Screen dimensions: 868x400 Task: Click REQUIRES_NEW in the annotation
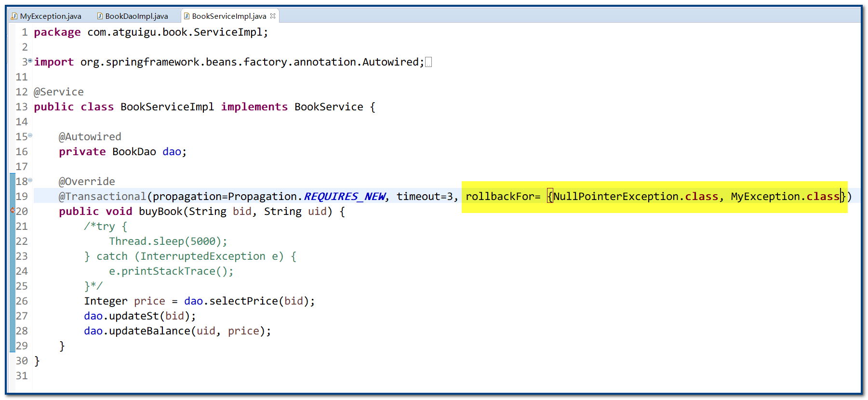point(345,197)
